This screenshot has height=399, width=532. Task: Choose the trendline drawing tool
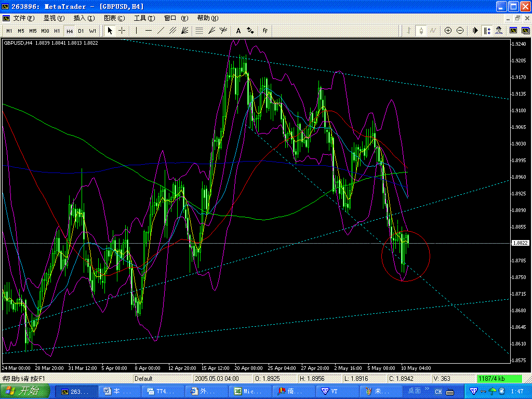[161, 31]
